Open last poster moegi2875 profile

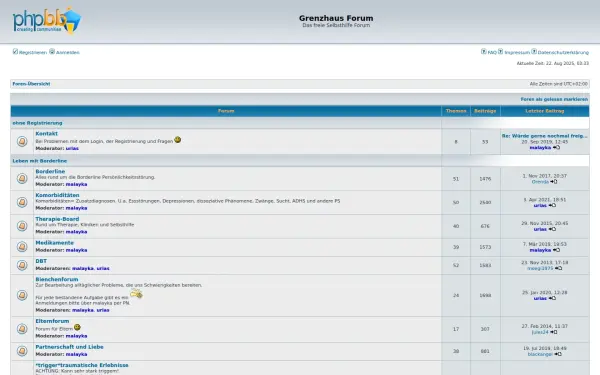click(540, 268)
